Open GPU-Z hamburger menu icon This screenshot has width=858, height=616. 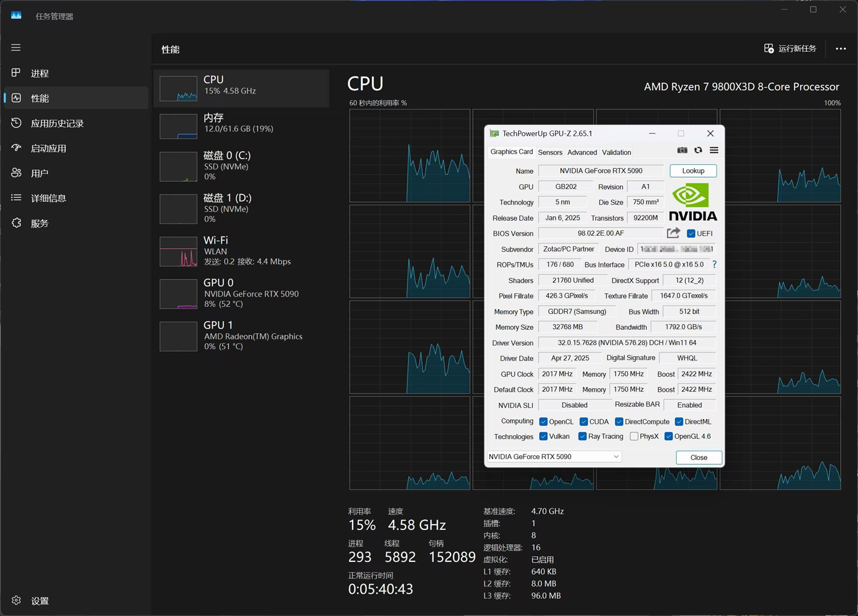pos(714,151)
